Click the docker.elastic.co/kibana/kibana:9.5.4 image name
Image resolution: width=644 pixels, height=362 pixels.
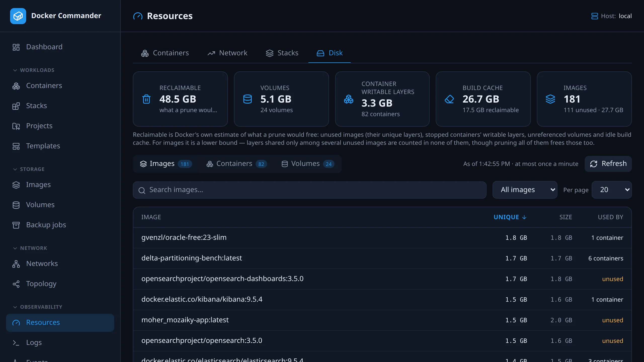coord(202,299)
